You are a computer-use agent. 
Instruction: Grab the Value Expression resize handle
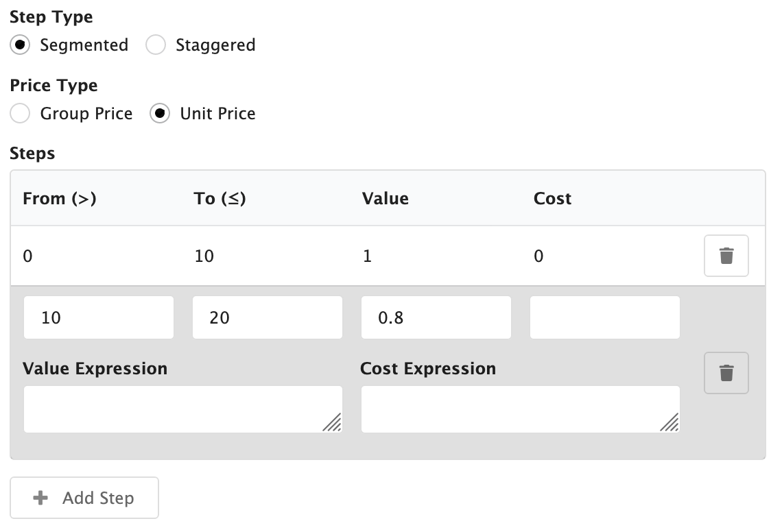click(x=332, y=423)
